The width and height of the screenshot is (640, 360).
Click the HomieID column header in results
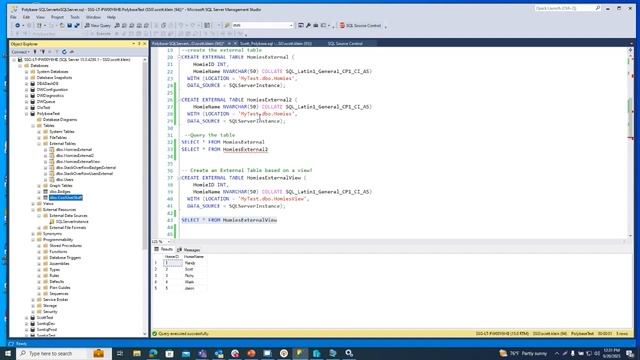tap(172, 257)
